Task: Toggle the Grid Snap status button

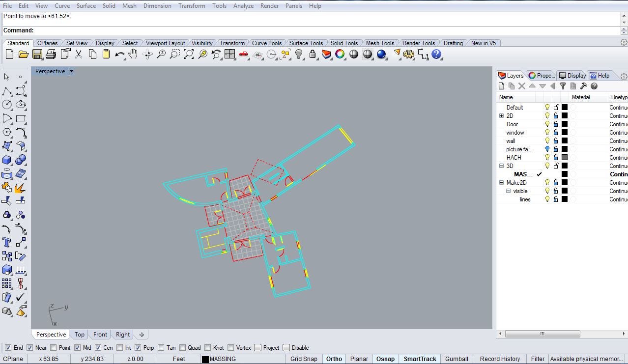Action: (x=304, y=359)
